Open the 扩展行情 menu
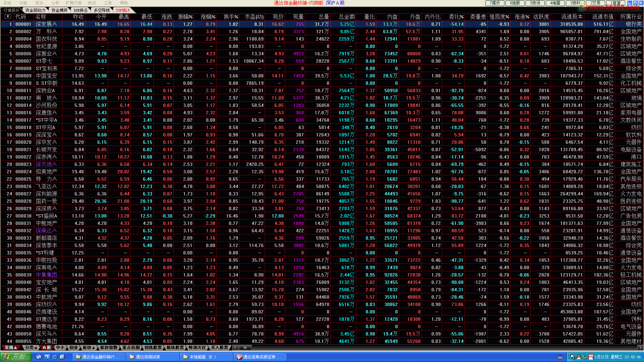This screenshot has width=644, height=362. [73, 3]
